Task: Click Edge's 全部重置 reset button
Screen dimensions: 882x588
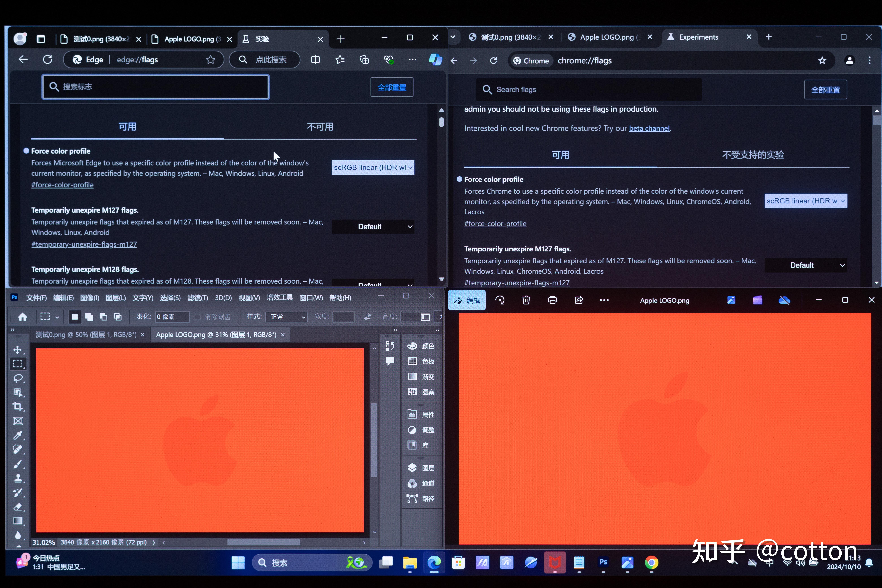Action: (392, 87)
